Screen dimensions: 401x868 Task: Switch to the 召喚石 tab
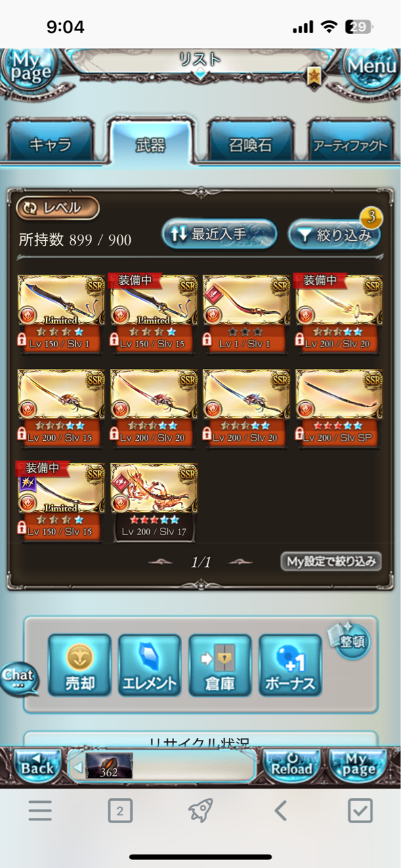point(251,144)
